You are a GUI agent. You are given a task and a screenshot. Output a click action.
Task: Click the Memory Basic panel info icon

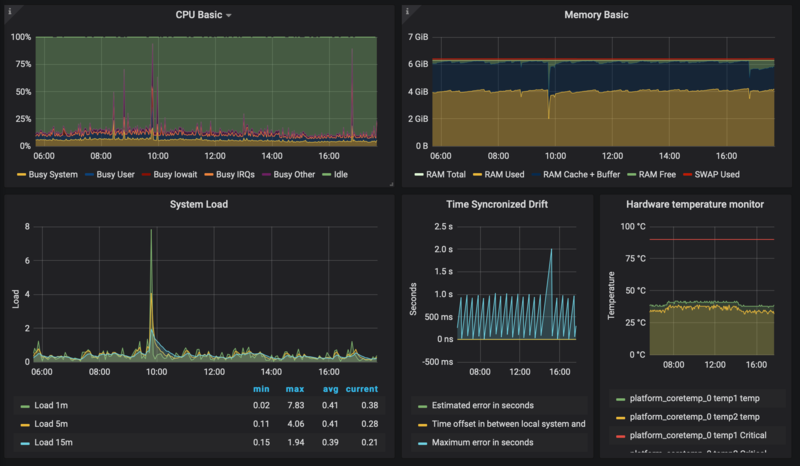coord(407,11)
